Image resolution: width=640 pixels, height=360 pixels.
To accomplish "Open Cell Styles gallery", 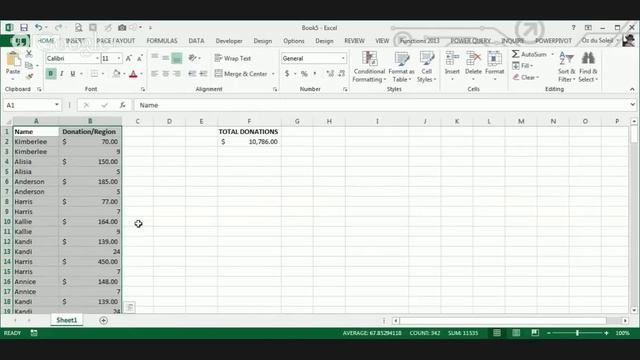I will coord(427,67).
